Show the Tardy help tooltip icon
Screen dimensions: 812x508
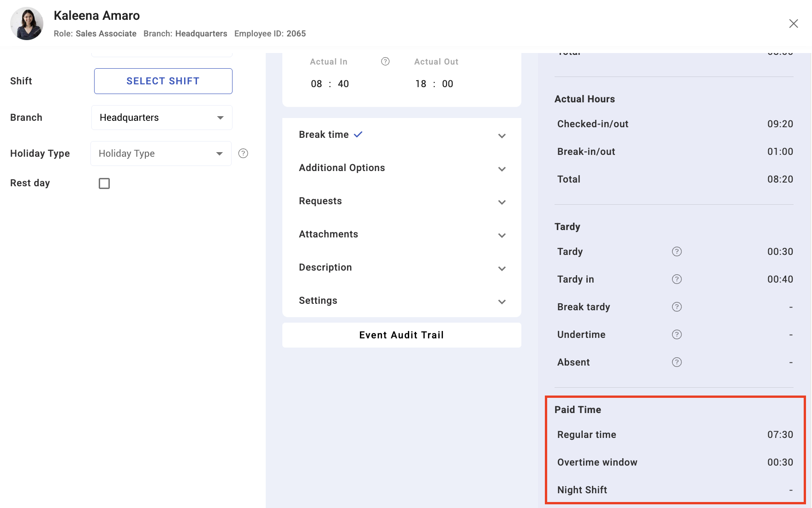click(677, 251)
